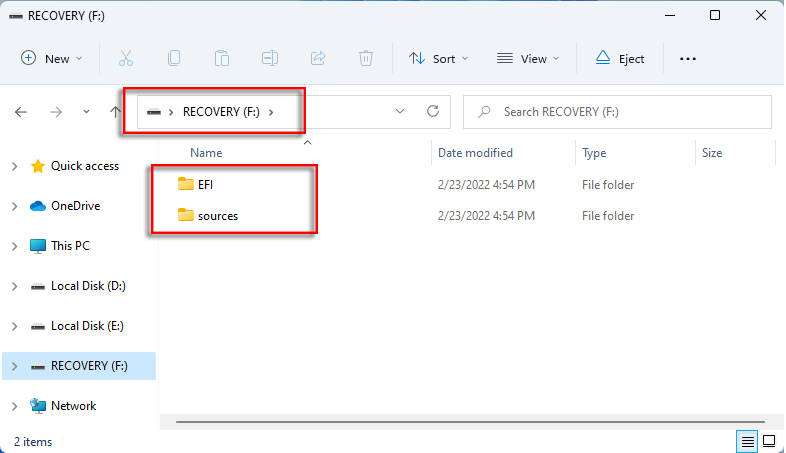Click the Delete trash can icon
Image resolution: width=786 pixels, height=453 pixels.
(366, 58)
